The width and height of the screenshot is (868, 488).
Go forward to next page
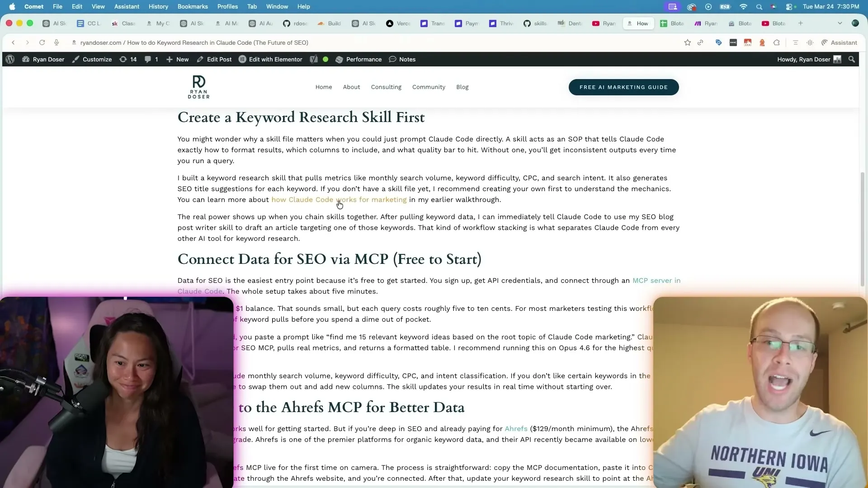tap(27, 42)
